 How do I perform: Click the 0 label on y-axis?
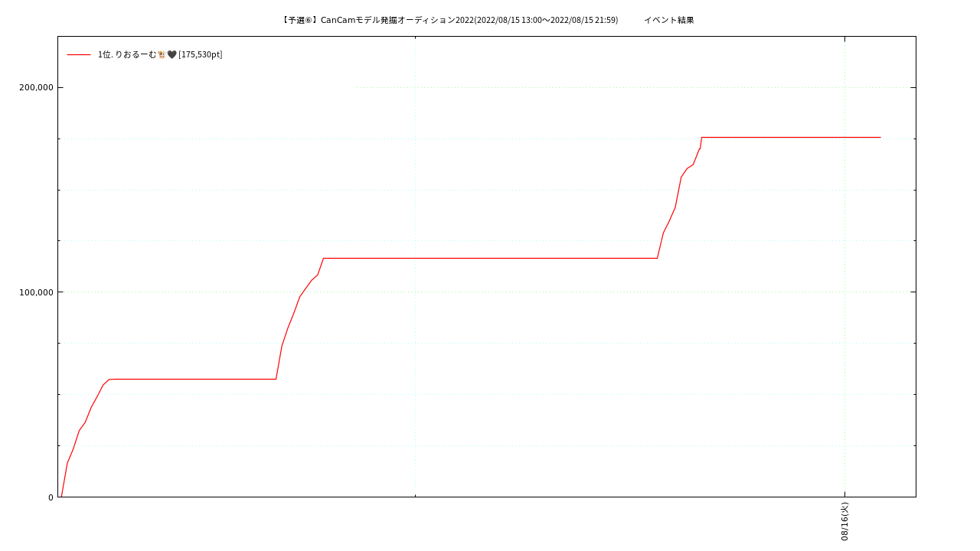pos(51,497)
